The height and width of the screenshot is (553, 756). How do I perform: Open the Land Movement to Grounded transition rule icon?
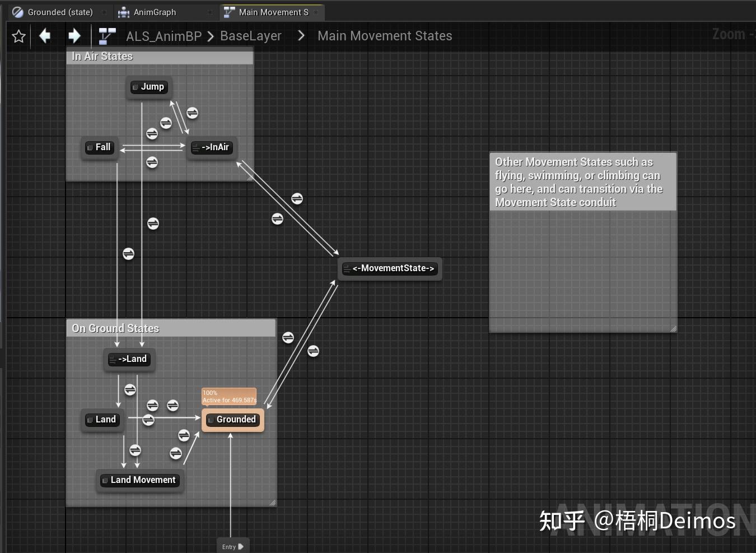pos(185,435)
